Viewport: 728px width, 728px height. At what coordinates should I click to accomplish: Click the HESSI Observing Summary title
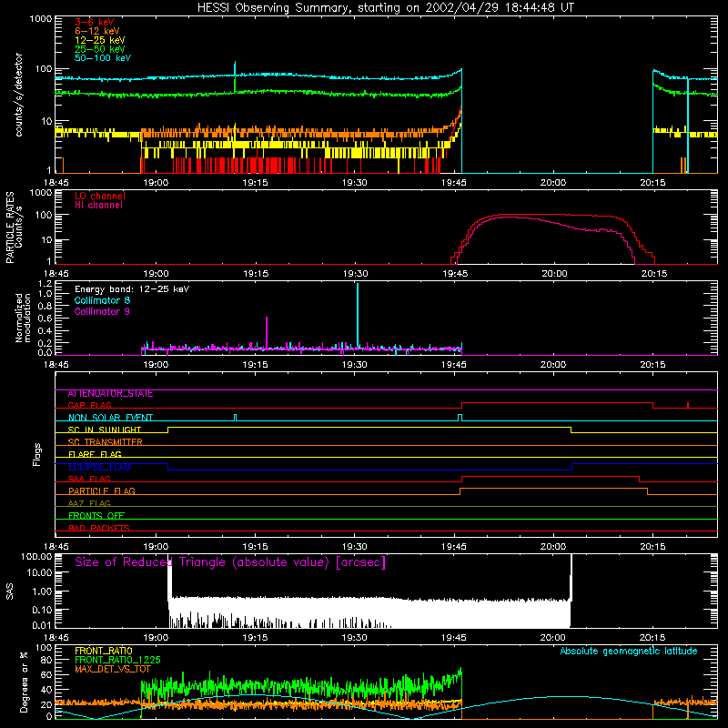pos(385,8)
